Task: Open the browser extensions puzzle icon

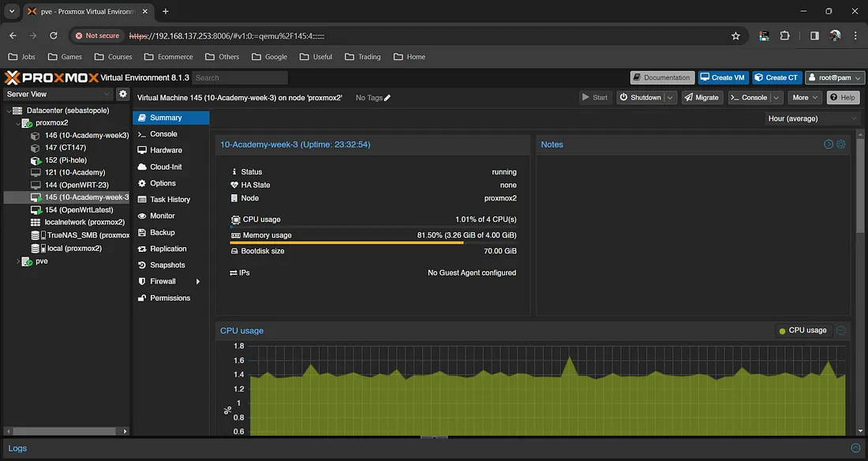Action: point(784,36)
